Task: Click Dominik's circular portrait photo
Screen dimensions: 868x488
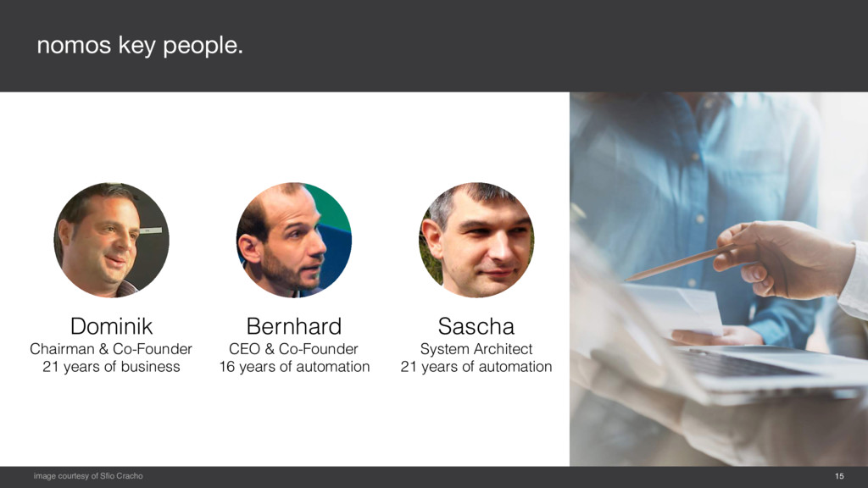Action: 111,240
